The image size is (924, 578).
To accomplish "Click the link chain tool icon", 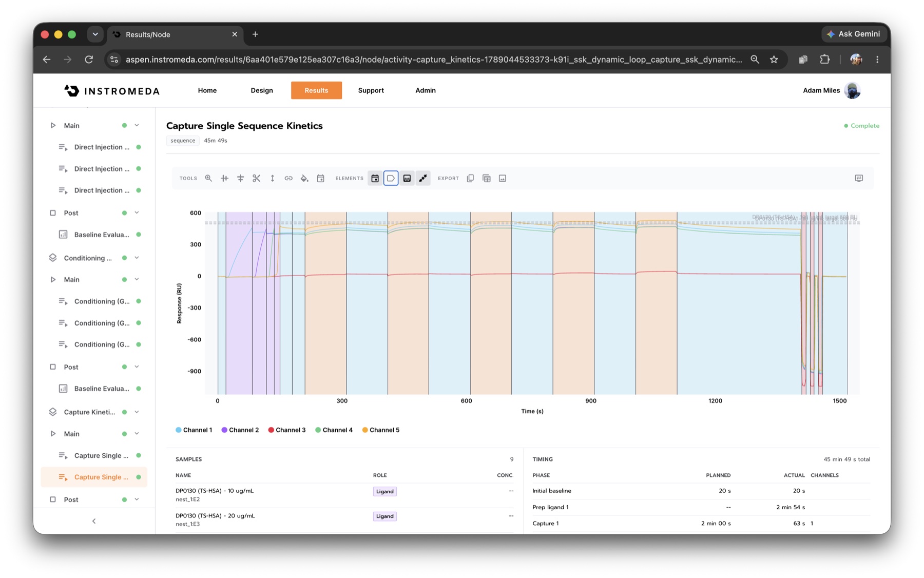I will point(288,178).
